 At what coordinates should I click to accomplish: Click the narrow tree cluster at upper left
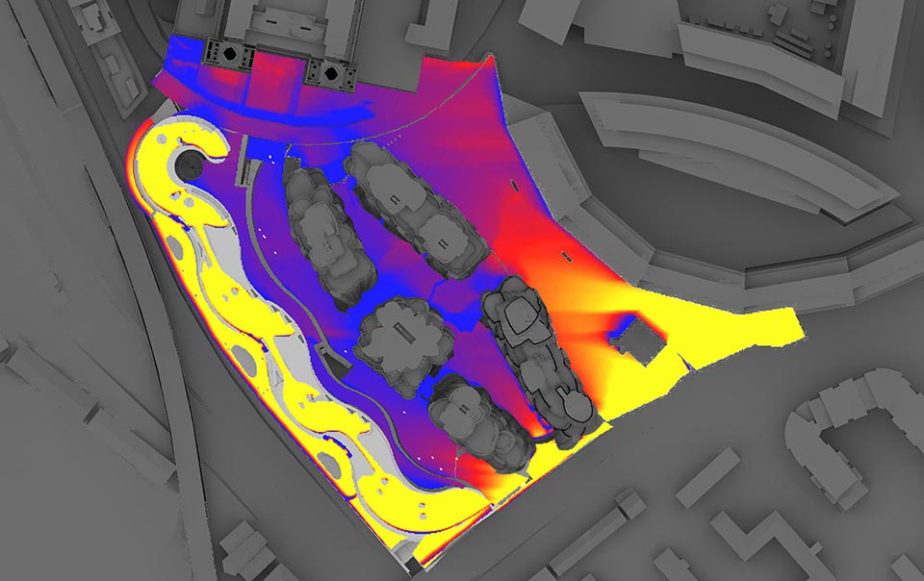coord(320,231)
